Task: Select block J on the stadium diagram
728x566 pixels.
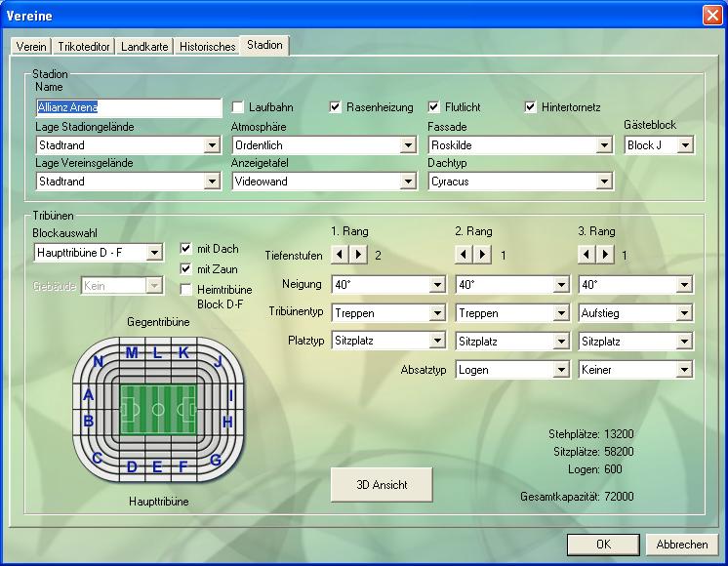Action: click(219, 361)
